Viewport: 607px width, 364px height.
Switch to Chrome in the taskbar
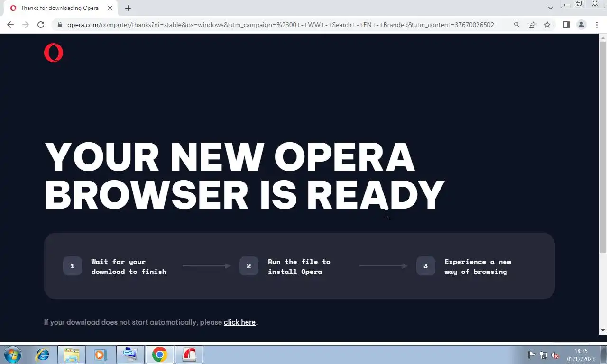[159, 355]
